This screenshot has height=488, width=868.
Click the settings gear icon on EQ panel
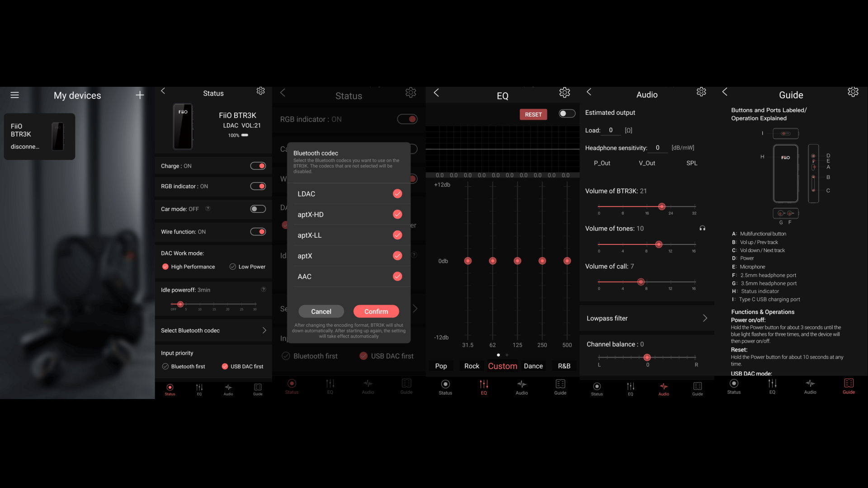coord(564,93)
